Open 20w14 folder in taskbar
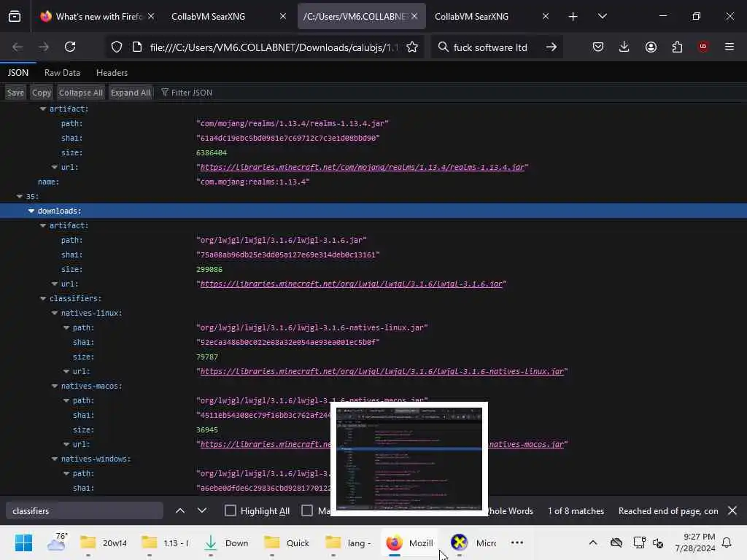 (104, 542)
